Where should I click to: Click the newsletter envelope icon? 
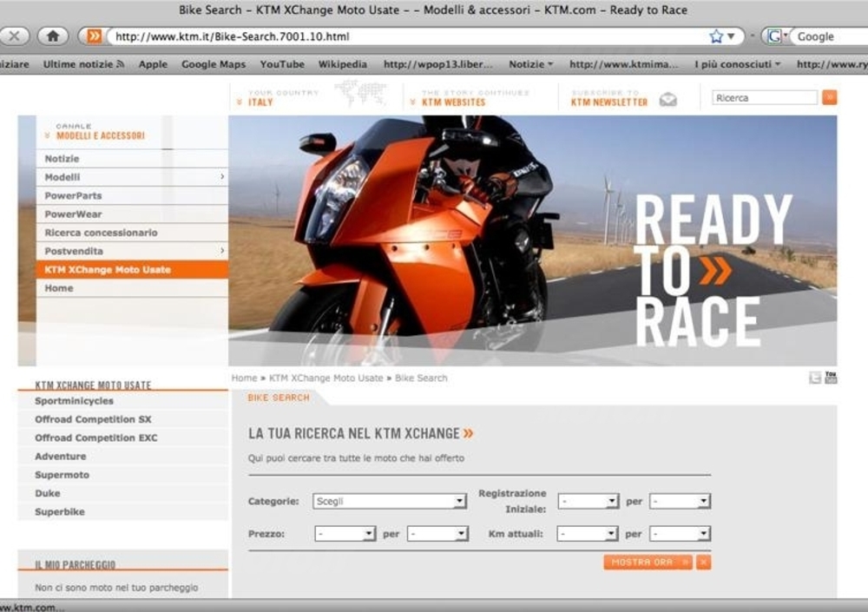667,99
